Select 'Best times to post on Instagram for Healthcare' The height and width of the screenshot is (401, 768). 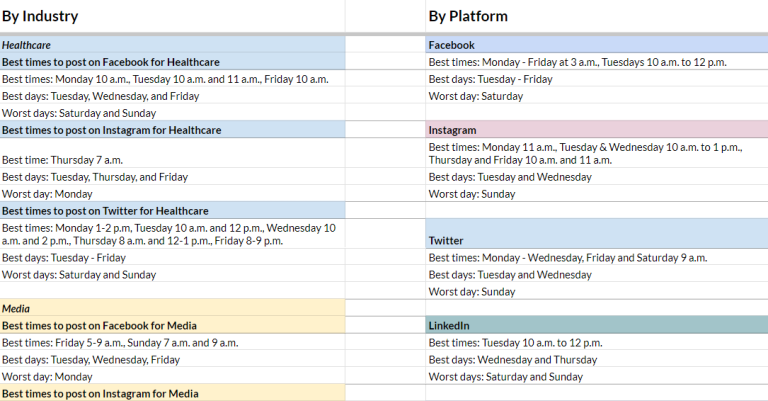pyautogui.click(x=112, y=130)
